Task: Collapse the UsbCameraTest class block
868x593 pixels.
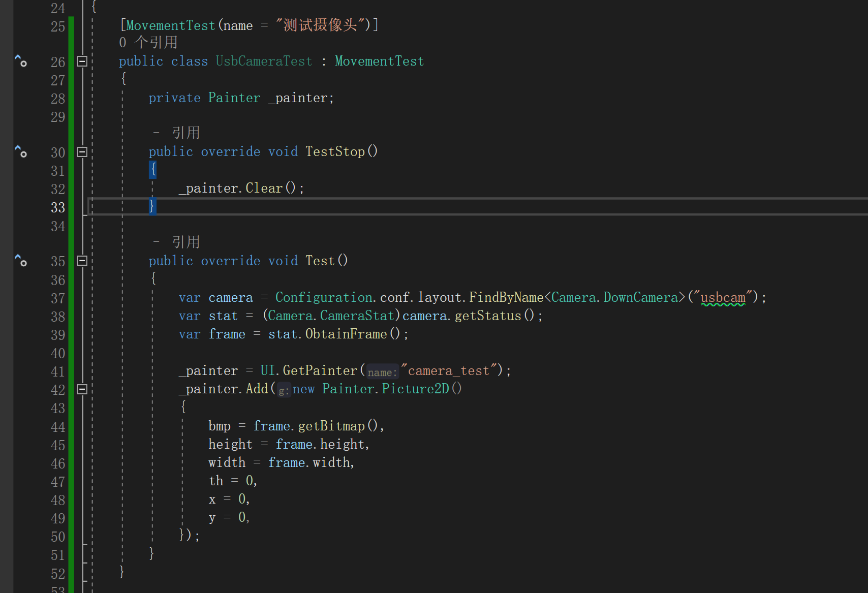Action: click(82, 61)
